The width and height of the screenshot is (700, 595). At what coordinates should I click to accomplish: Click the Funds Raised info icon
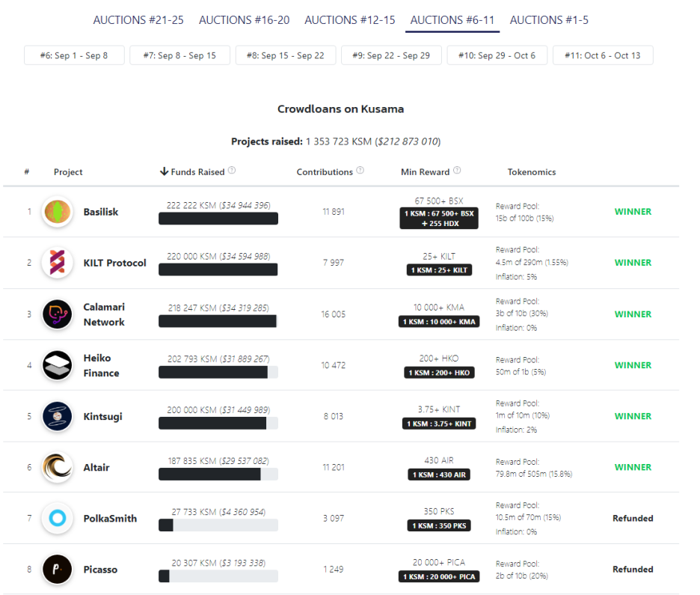click(232, 170)
